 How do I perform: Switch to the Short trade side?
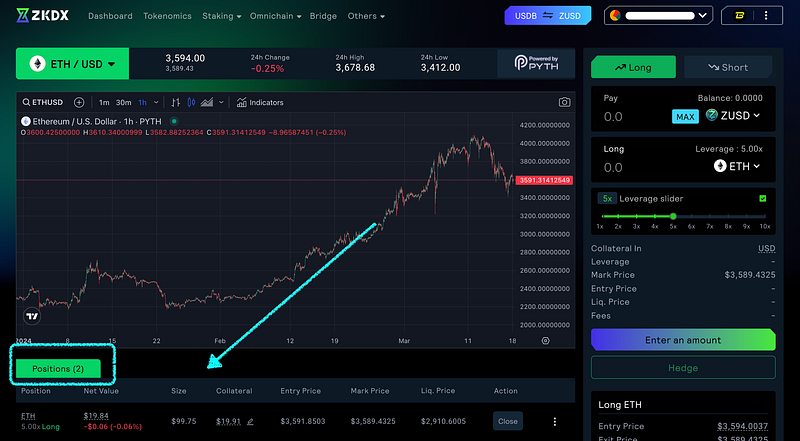click(728, 67)
